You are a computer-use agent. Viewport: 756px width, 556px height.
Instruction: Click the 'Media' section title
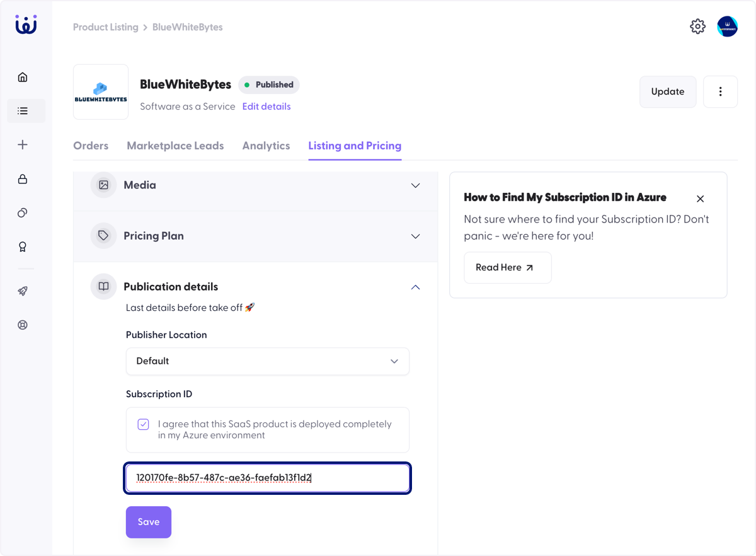(140, 185)
